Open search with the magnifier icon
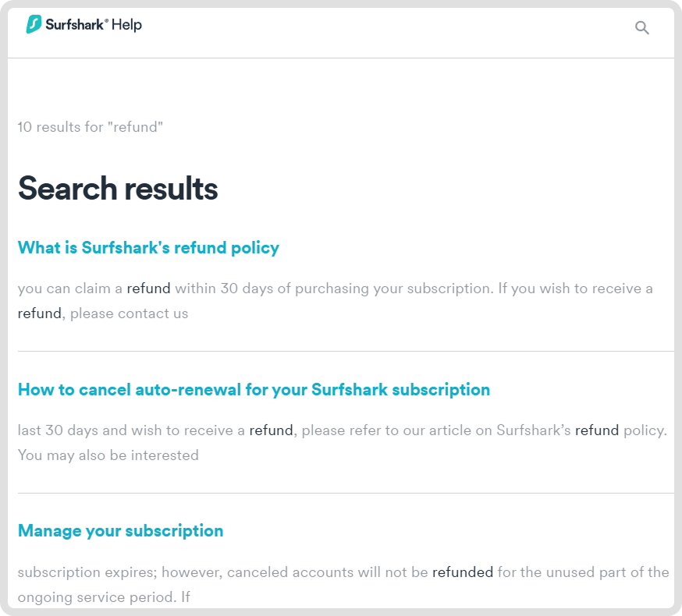Viewport: 682px width, 616px height. 642,28
